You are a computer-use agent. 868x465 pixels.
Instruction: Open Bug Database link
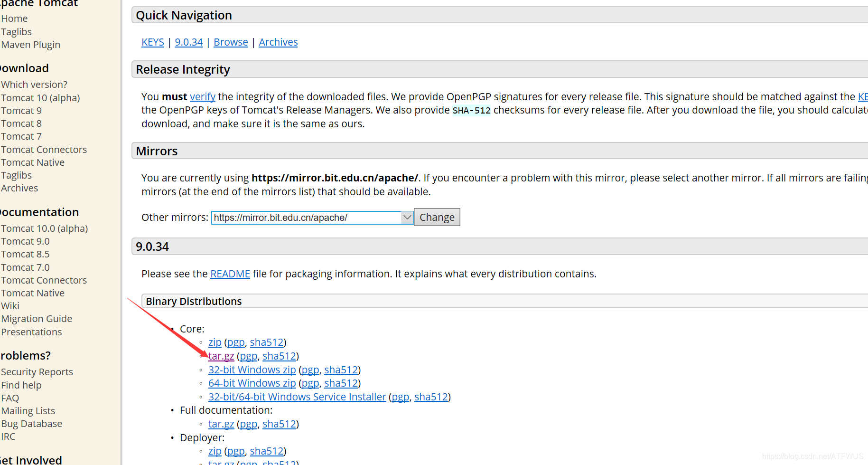pyautogui.click(x=31, y=424)
